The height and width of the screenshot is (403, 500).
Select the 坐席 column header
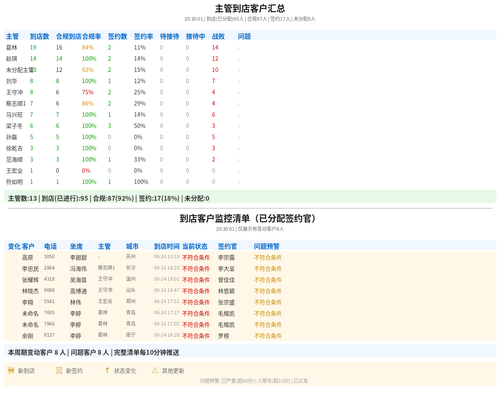click(76, 246)
